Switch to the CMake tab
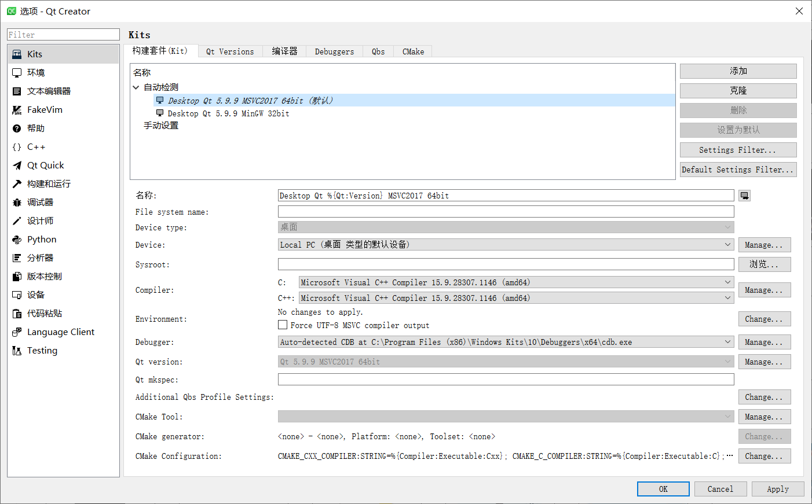 412,51
